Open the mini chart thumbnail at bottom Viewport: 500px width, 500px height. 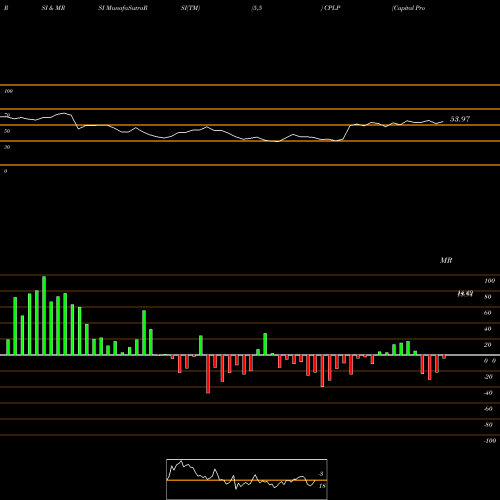(x=247, y=479)
